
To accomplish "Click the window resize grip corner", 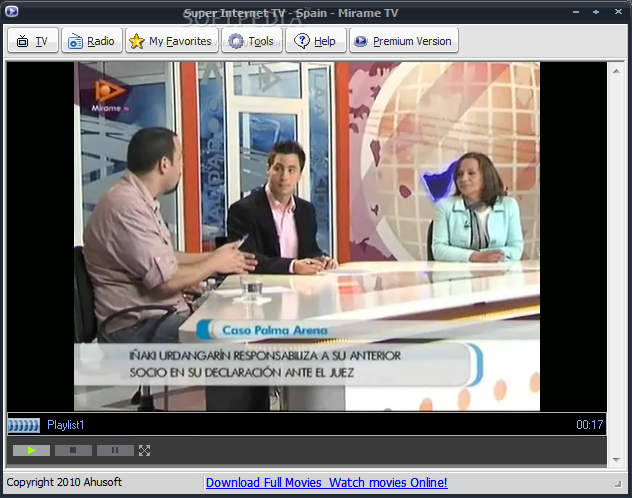I will pos(624,490).
